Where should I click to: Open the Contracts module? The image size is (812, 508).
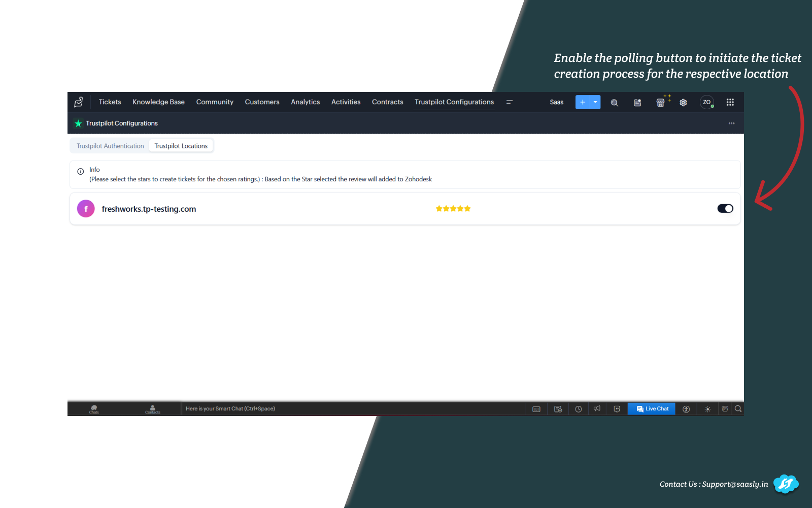[387, 102]
